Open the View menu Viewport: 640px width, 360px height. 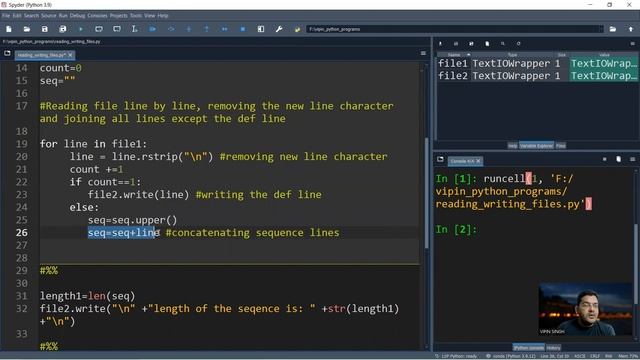(149, 16)
